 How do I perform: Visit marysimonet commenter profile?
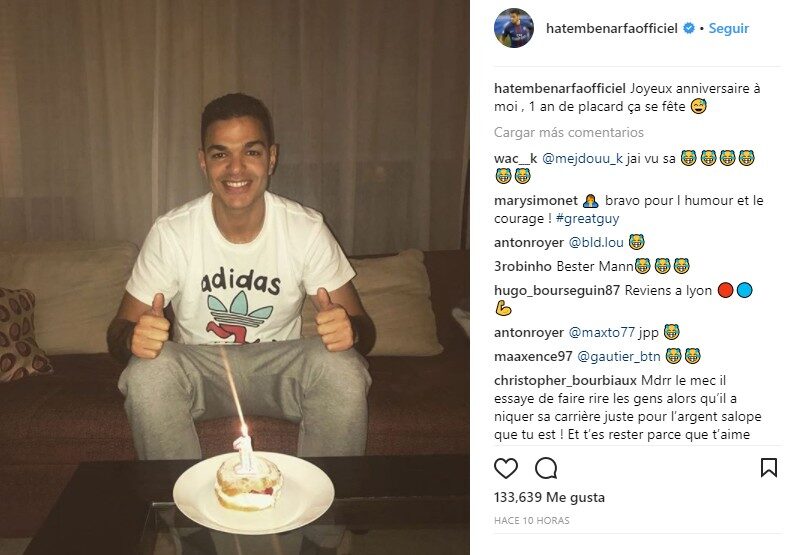pos(536,201)
